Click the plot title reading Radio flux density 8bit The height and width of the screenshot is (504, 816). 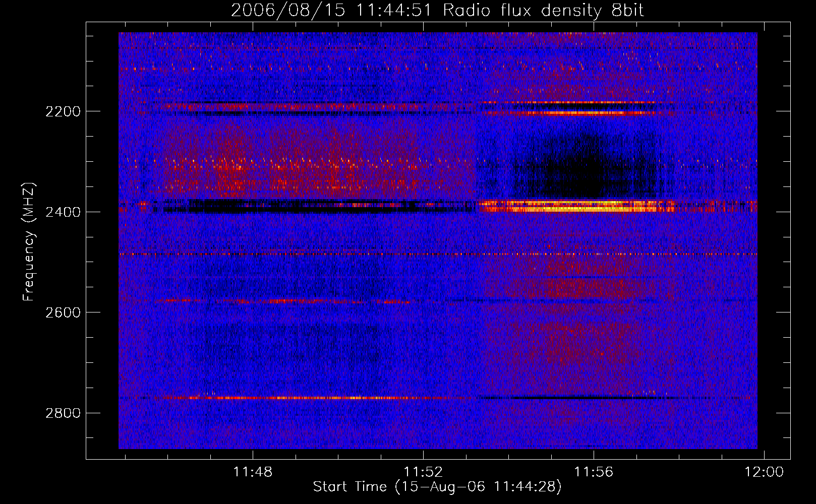pos(437,10)
